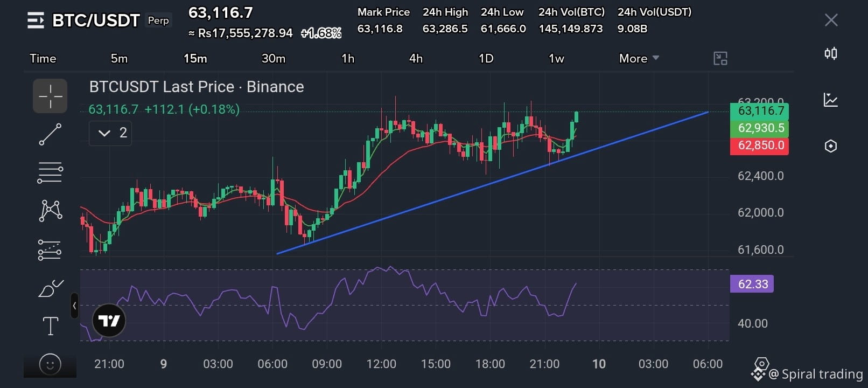Select the 15m interval
Viewport: 868px width, 388px height.
[195, 58]
